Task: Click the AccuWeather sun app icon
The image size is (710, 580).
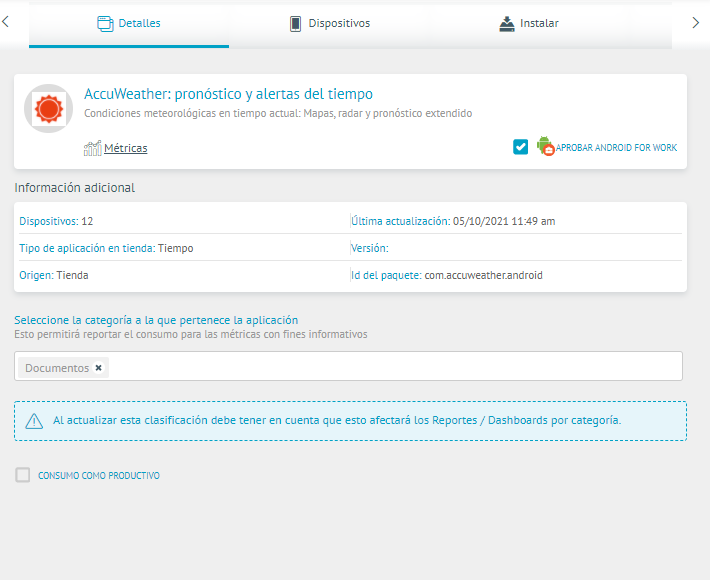Action: click(x=48, y=109)
